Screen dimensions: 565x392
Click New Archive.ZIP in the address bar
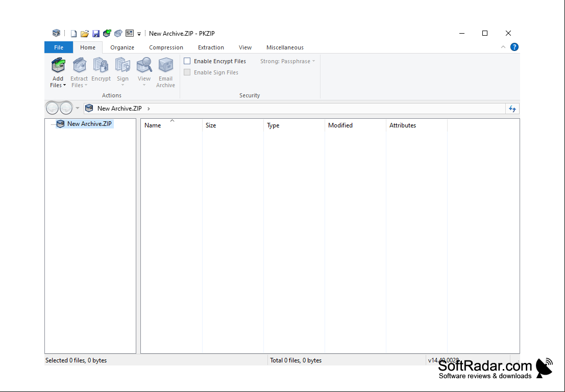point(119,109)
